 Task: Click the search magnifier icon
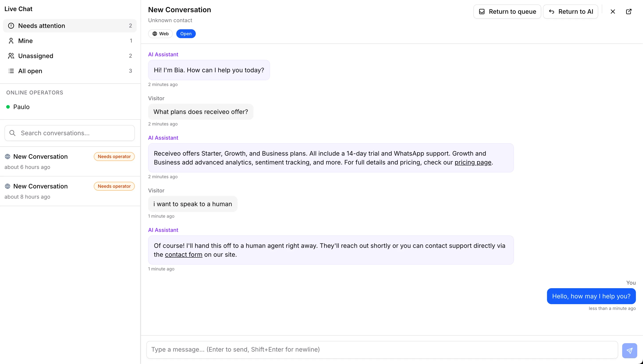(x=12, y=133)
